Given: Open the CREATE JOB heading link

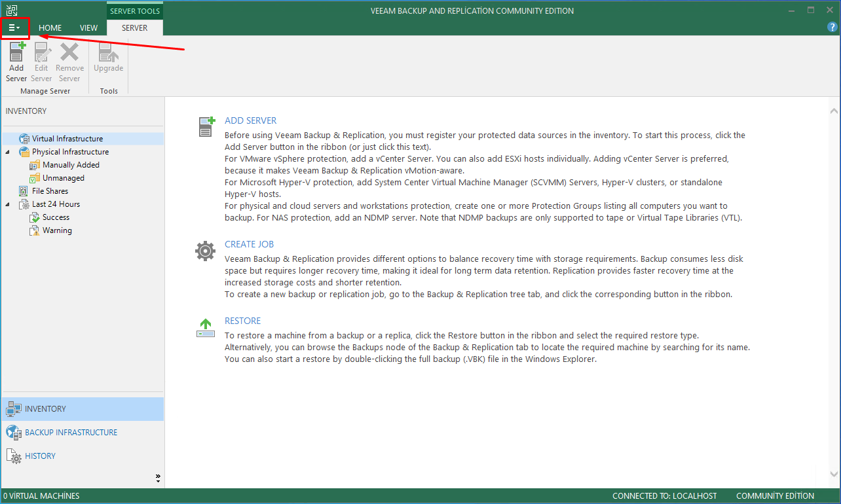Looking at the screenshot, I should pyautogui.click(x=249, y=244).
